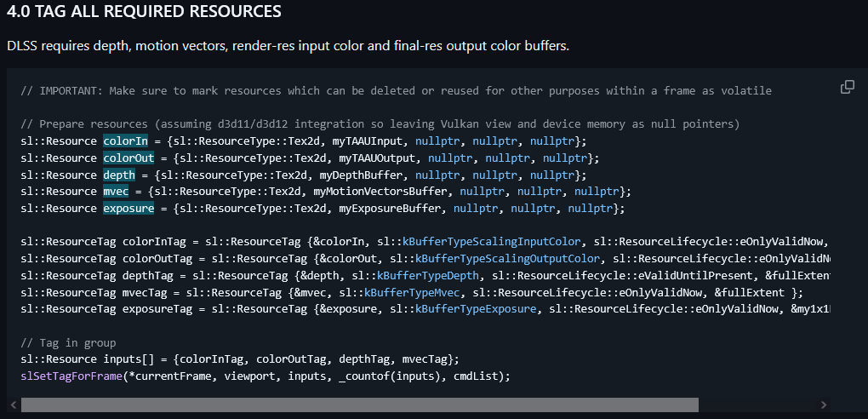Click the '// Prepare resources' comment line
The width and height of the screenshot is (868, 419).
click(380, 124)
